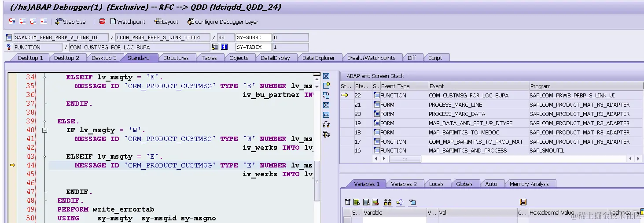The width and height of the screenshot is (644, 223).
Task: Click the bottom tool settings icon in side toolbar
Action: [x=326, y=134]
